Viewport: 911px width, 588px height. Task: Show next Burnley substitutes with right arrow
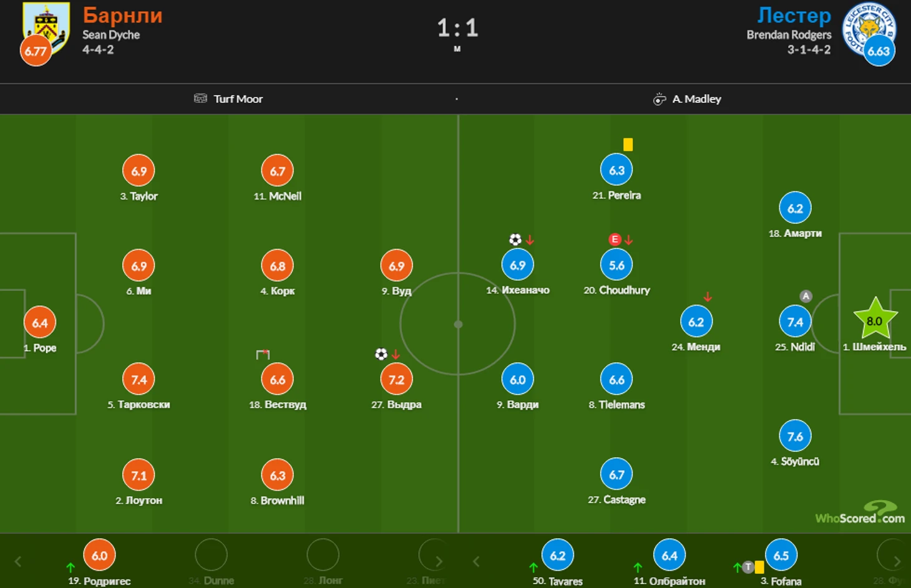click(x=439, y=561)
